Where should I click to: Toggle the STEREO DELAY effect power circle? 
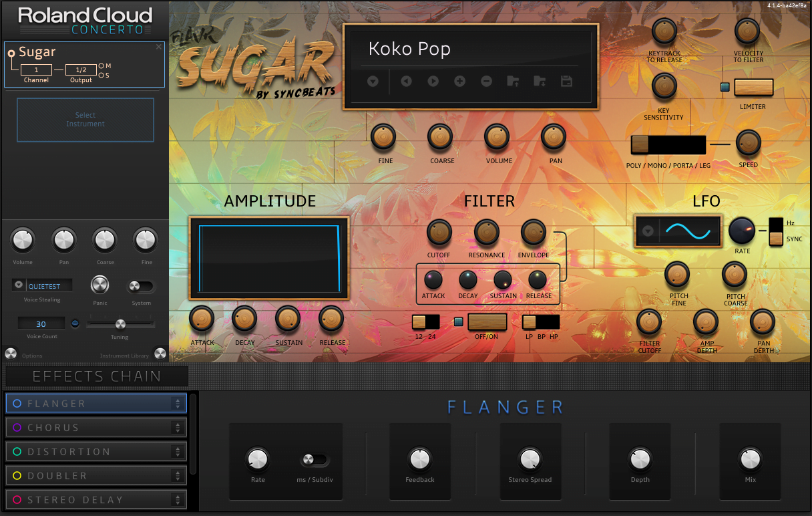[x=17, y=500]
